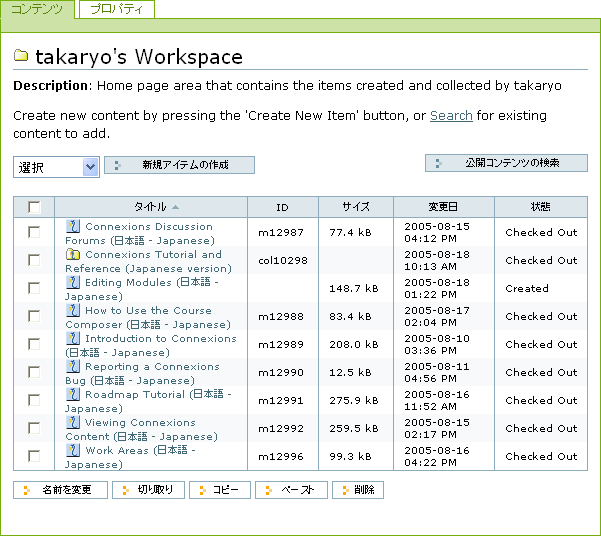
Task: Click the 削除 delete button
Action: pos(358,490)
